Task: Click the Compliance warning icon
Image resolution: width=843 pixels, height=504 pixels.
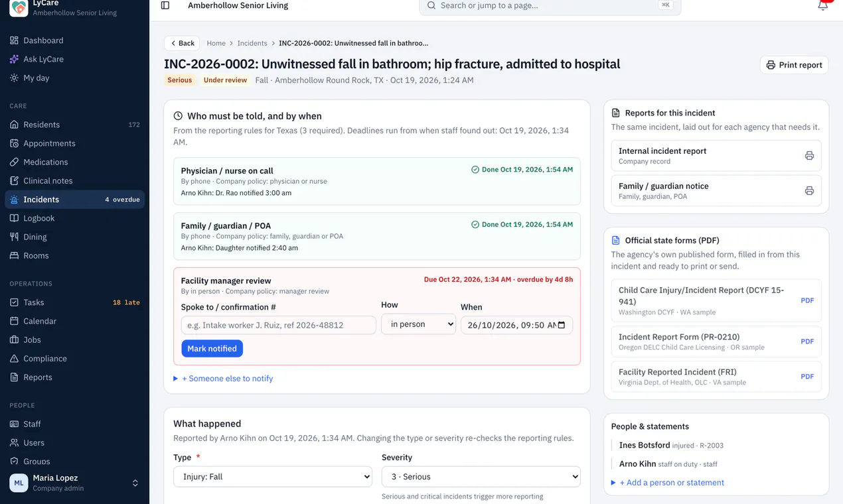Action: point(14,359)
